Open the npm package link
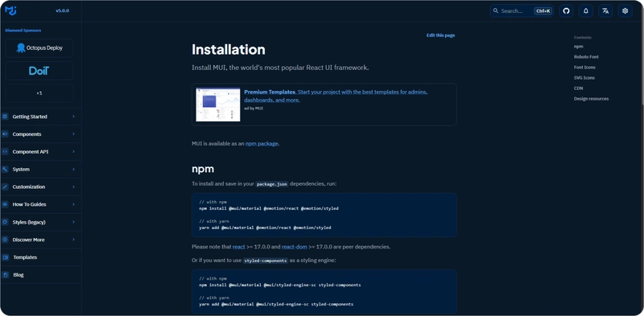 [262, 144]
